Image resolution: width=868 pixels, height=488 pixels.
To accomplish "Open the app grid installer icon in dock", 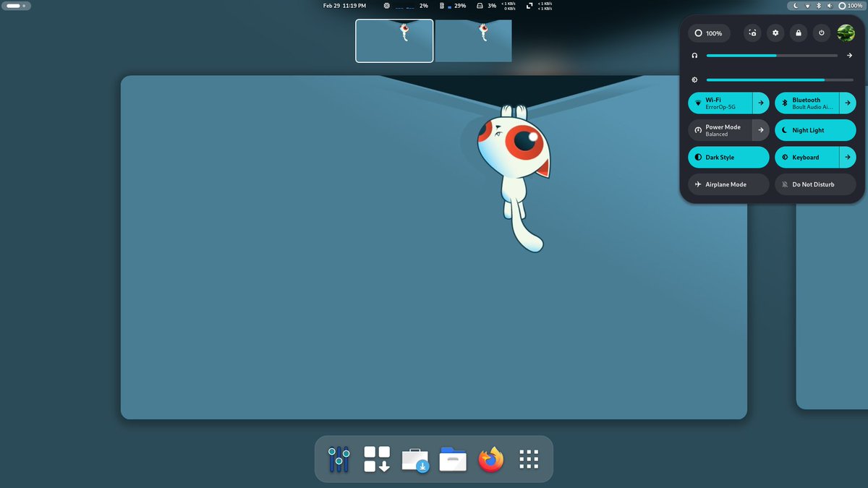I will 377,459.
